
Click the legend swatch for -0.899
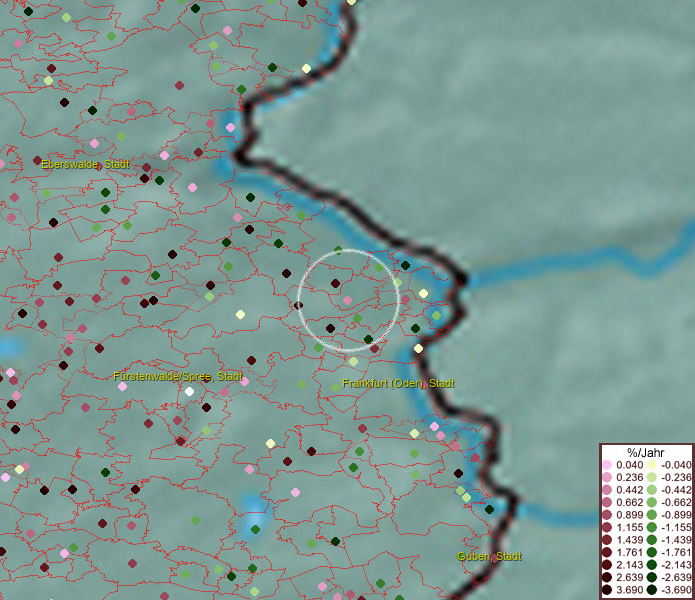coord(652,515)
